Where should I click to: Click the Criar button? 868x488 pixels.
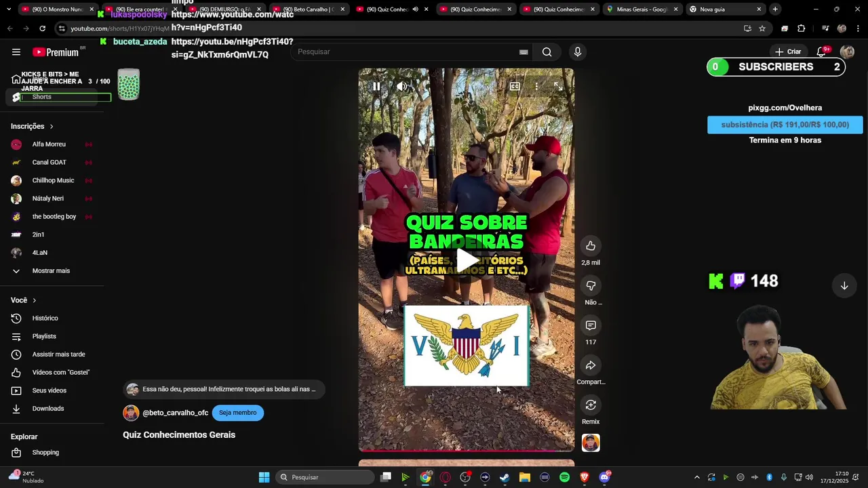coord(789,52)
